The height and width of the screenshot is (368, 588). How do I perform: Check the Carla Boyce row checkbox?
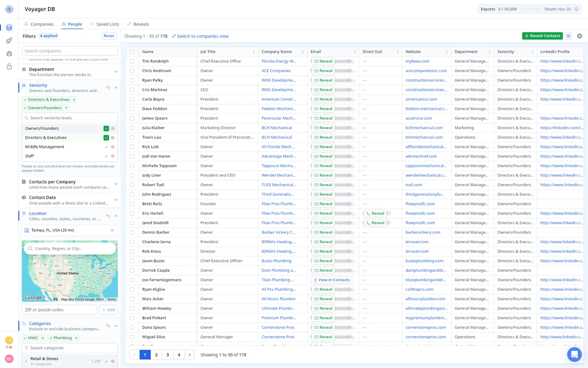click(x=132, y=99)
